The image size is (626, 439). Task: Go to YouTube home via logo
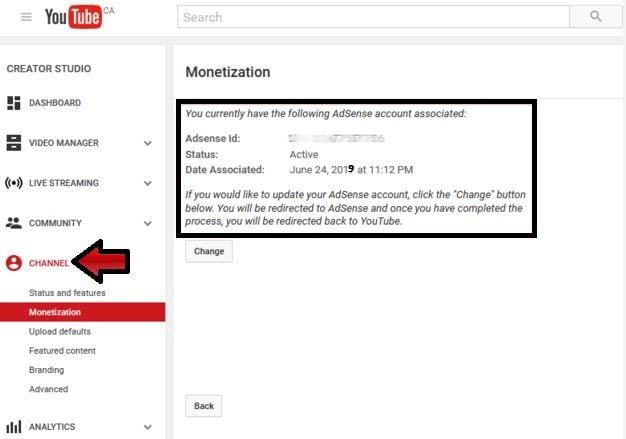pos(73,17)
